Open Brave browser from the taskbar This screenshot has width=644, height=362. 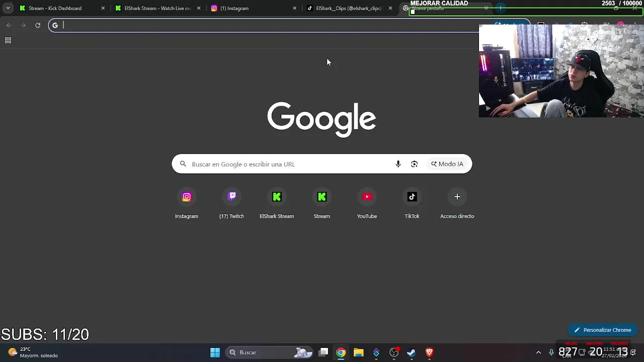(x=429, y=352)
